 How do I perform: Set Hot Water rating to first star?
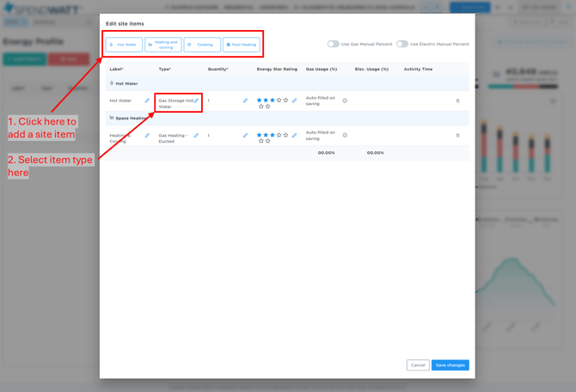coord(260,101)
